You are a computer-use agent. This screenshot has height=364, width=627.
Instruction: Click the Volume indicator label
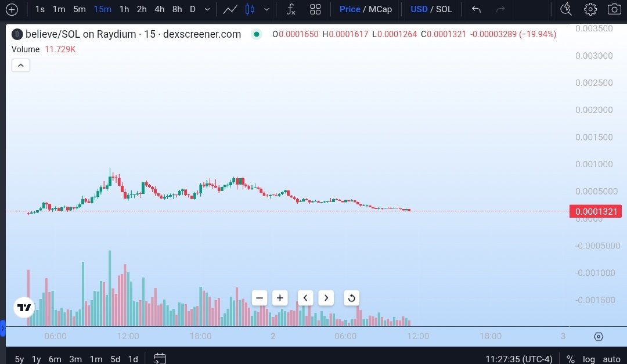26,49
